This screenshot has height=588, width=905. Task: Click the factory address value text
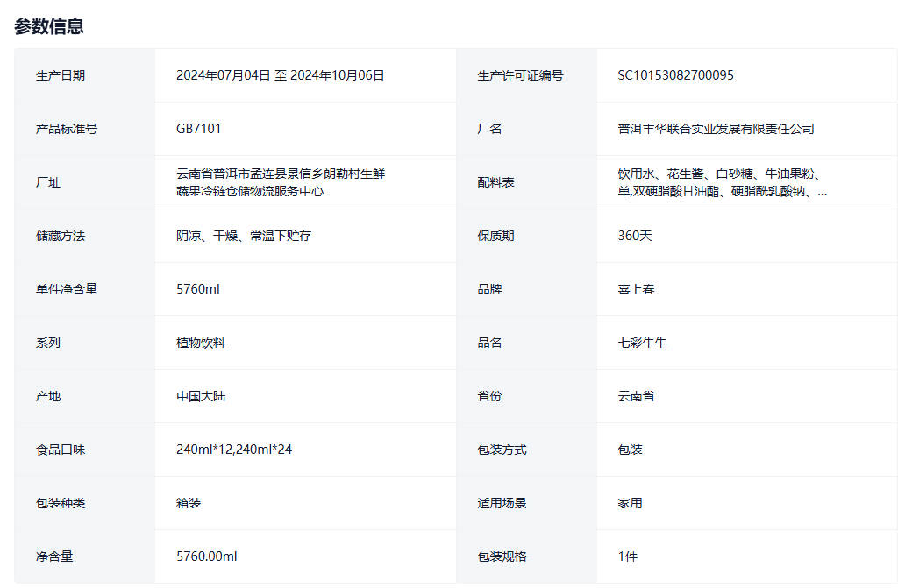[280, 182]
